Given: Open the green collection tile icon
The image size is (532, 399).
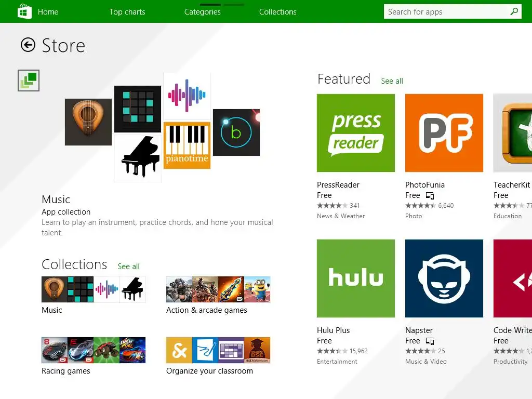Looking at the screenshot, I should coord(29,81).
